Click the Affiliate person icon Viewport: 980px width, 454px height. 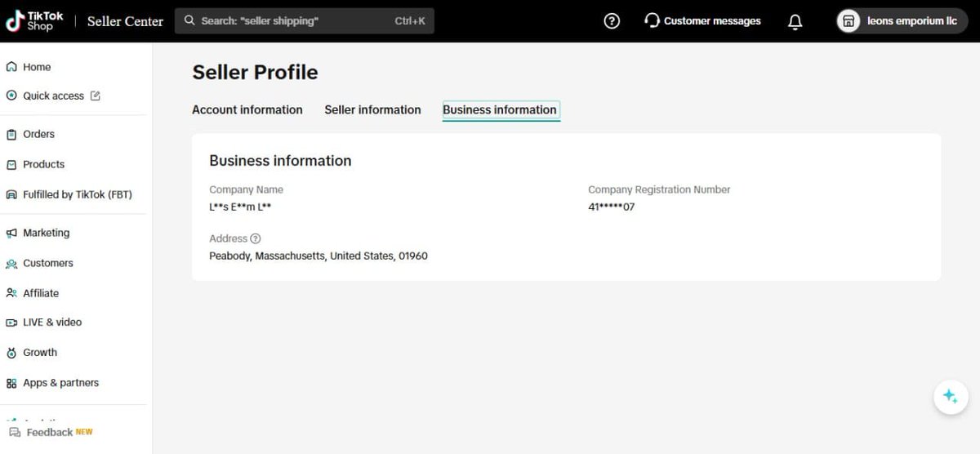click(11, 293)
